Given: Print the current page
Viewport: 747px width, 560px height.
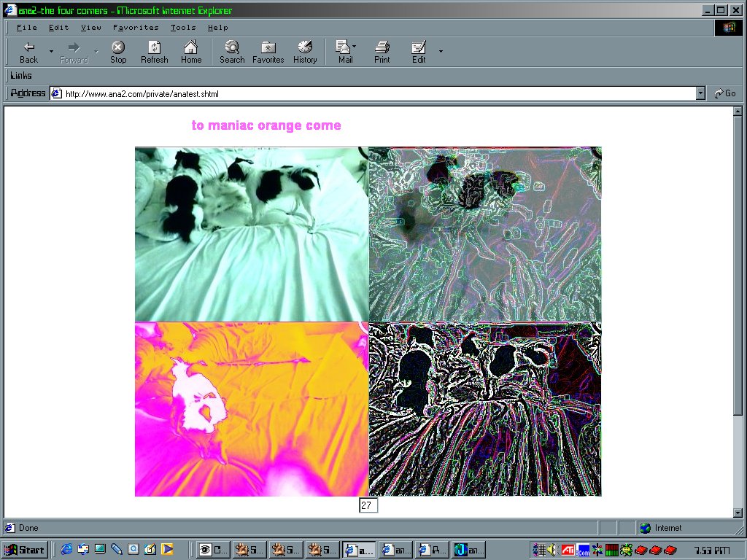Looking at the screenshot, I should [382, 52].
